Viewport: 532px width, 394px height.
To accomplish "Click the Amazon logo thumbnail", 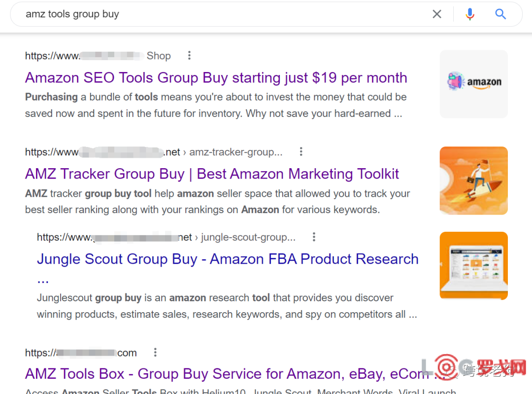I will coord(473,84).
